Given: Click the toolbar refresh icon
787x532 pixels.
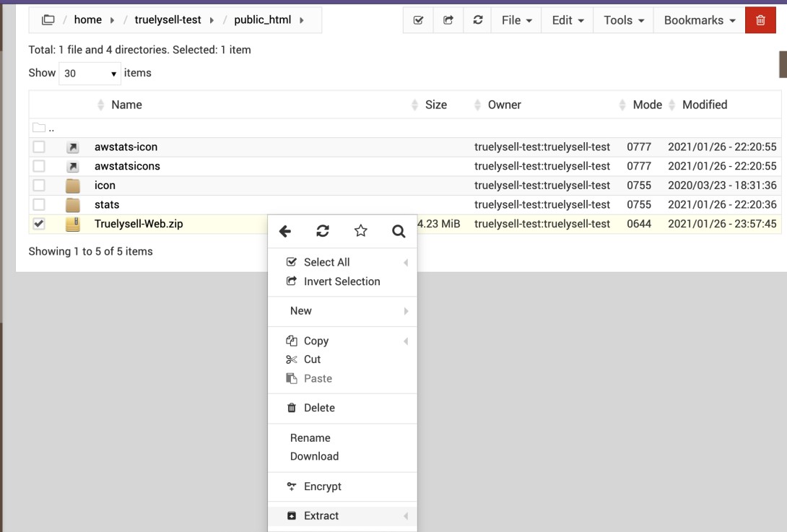Looking at the screenshot, I should point(478,20).
